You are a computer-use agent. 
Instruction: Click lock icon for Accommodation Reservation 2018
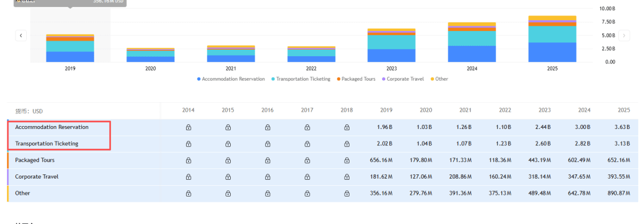pos(346,128)
